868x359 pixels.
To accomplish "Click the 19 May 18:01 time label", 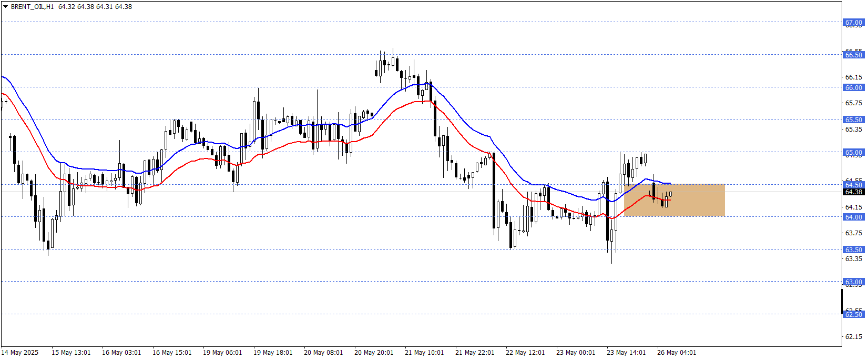I will pos(273,353).
